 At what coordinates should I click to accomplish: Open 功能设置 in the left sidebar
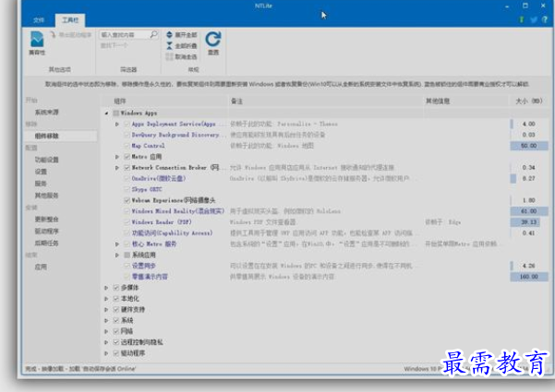47,160
